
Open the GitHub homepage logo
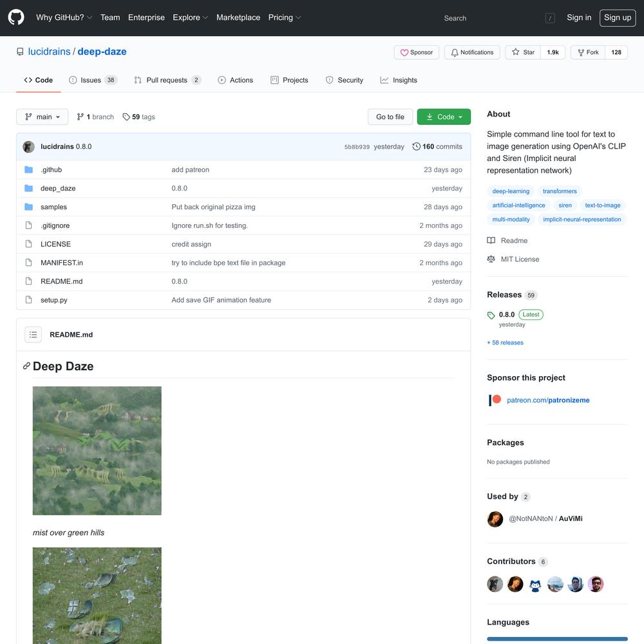(x=16, y=17)
